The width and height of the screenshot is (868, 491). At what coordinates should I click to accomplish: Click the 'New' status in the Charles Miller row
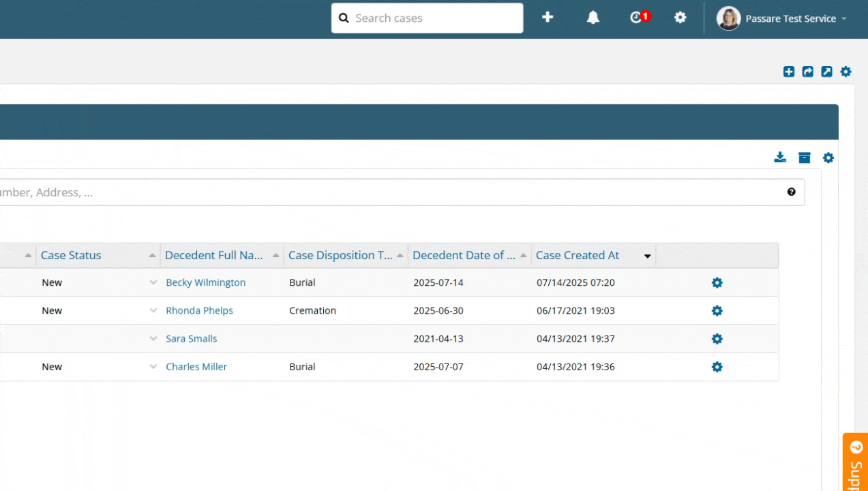(x=52, y=366)
